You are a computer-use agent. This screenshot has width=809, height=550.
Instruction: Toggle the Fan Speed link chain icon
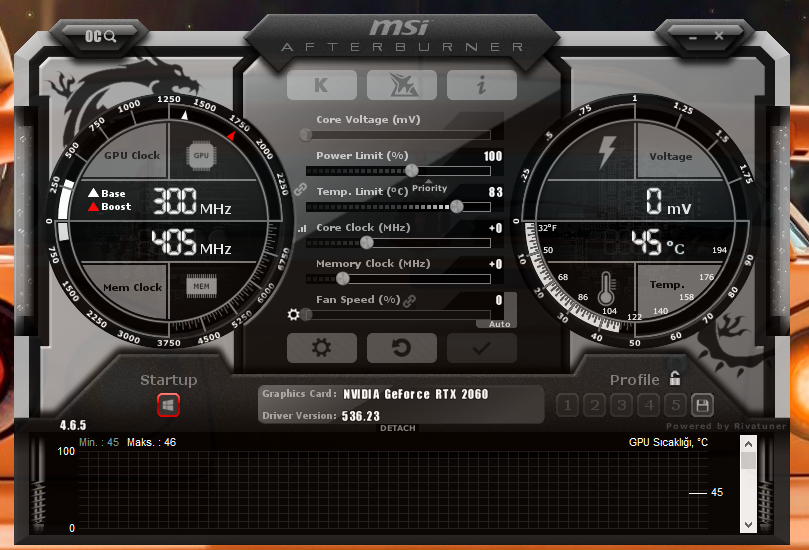point(410,301)
